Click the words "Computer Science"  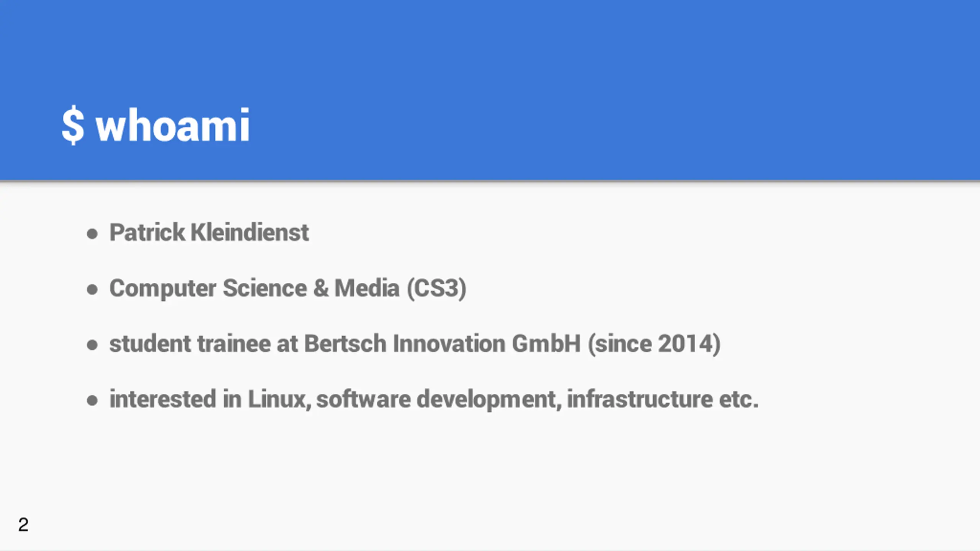(208, 289)
